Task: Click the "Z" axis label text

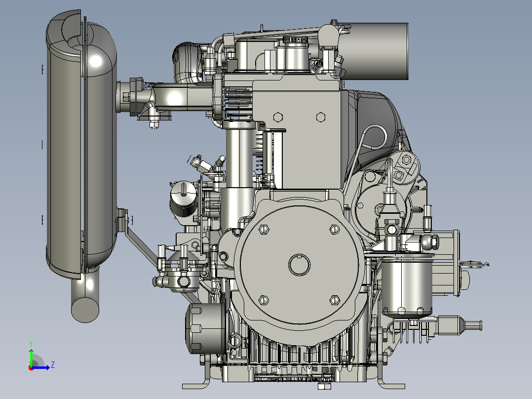Action: 53,365
